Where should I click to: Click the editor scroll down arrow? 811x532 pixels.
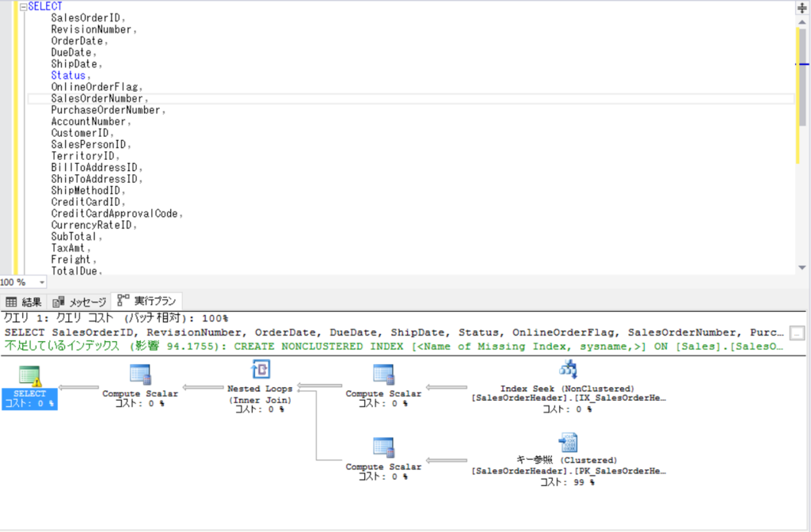(802, 268)
